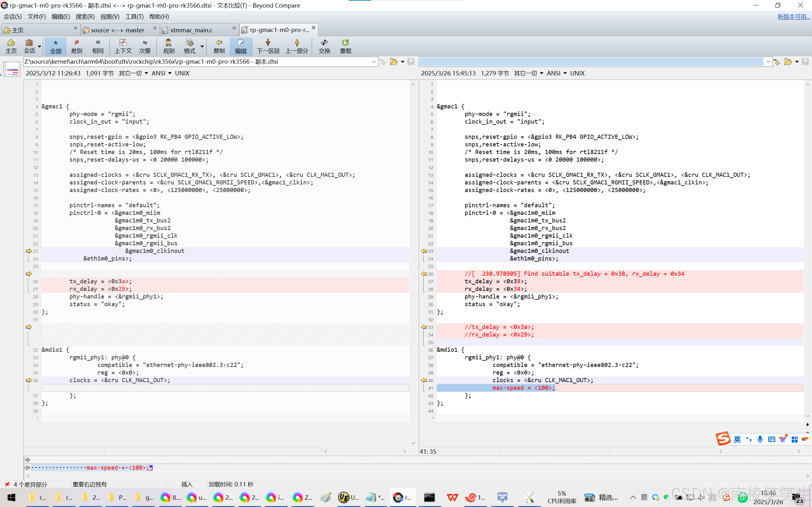The image size is (812, 507).
Task: Click the left pane open-file folder icon
Action: [x=394, y=62]
